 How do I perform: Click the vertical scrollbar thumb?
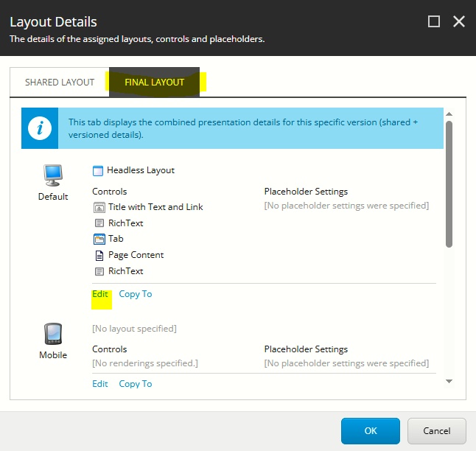point(449,184)
